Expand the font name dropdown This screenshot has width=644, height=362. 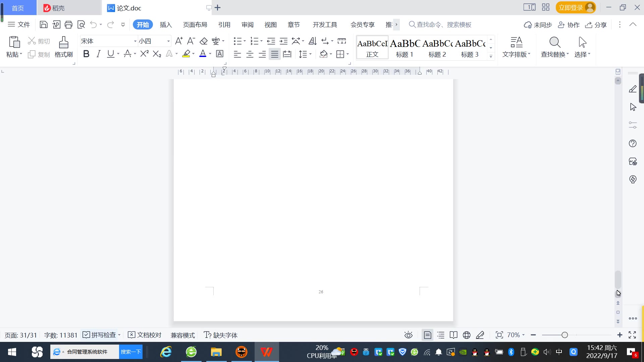(x=135, y=41)
